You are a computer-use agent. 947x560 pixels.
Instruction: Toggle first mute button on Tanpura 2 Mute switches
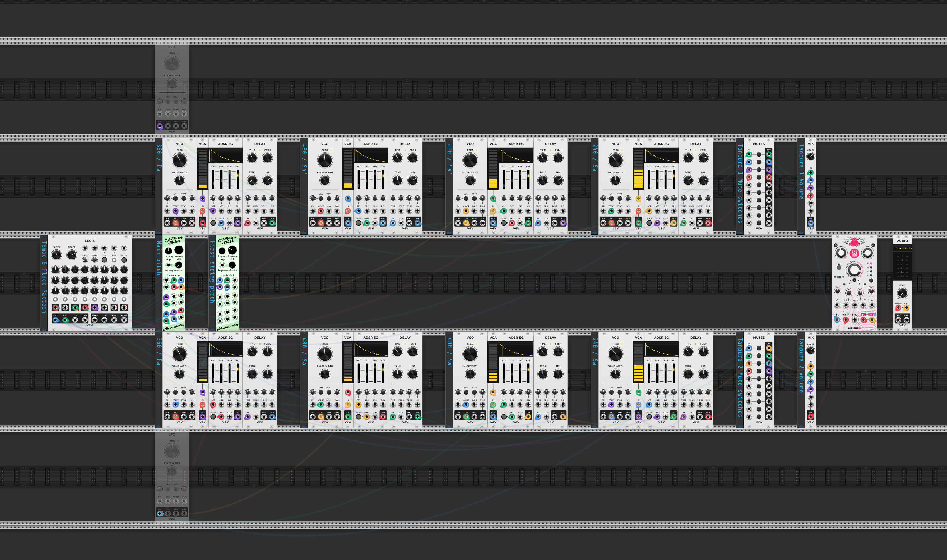(x=759, y=348)
